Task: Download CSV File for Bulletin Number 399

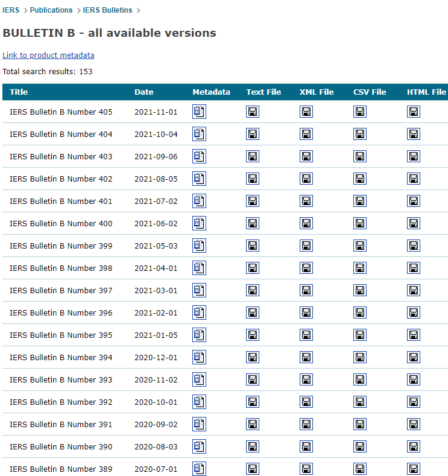Action: [360, 246]
